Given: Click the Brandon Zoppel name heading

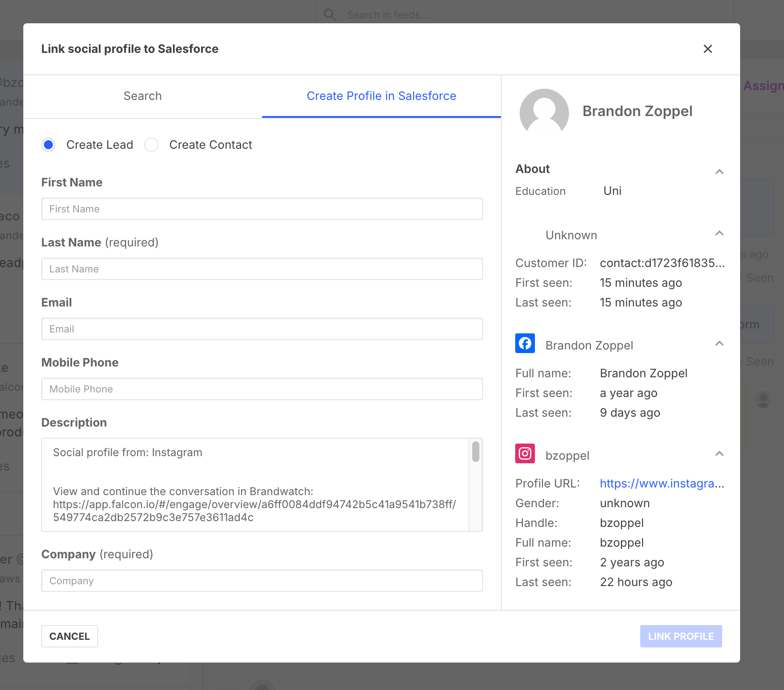Looking at the screenshot, I should (638, 111).
